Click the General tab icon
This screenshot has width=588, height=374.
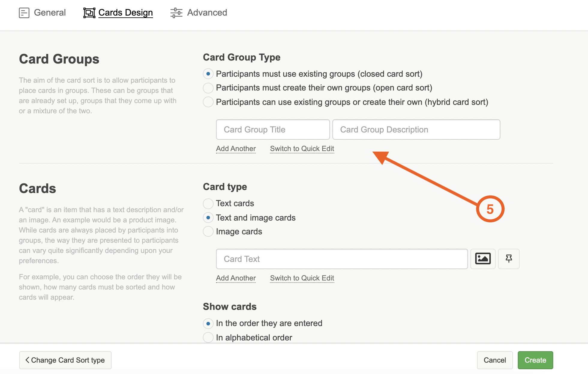(x=24, y=13)
